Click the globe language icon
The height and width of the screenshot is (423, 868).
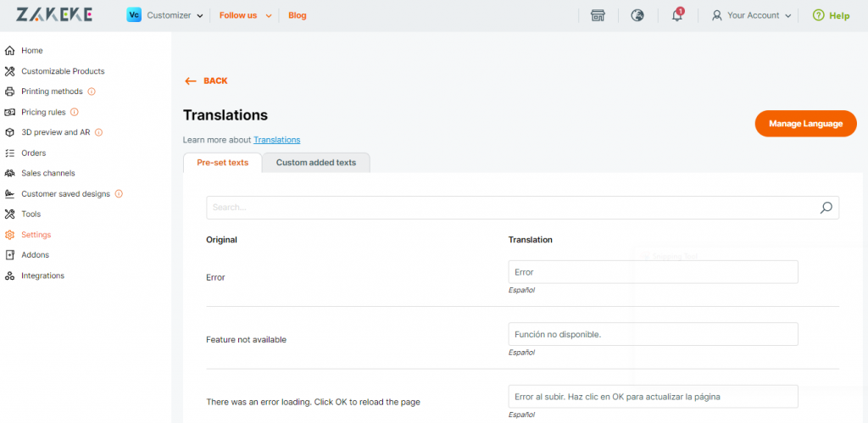[637, 15]
